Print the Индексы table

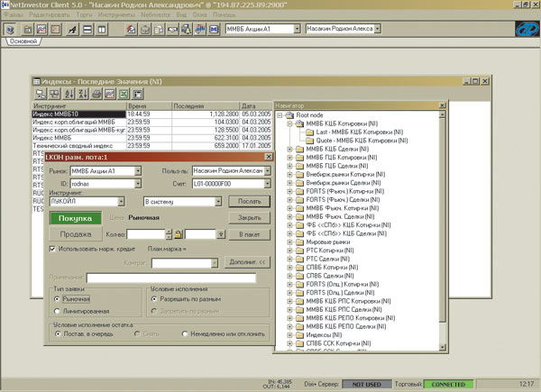(96, 94)
